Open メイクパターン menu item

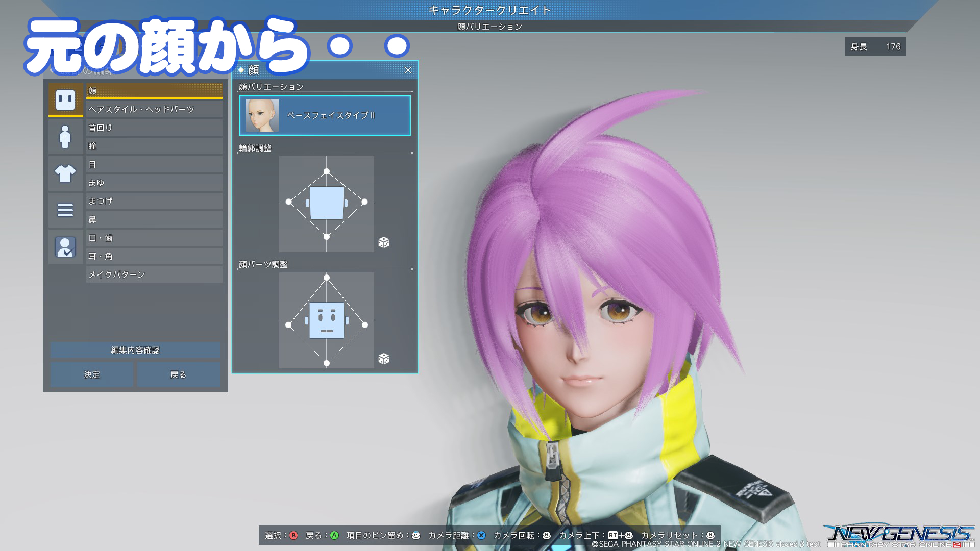point(154,274)
